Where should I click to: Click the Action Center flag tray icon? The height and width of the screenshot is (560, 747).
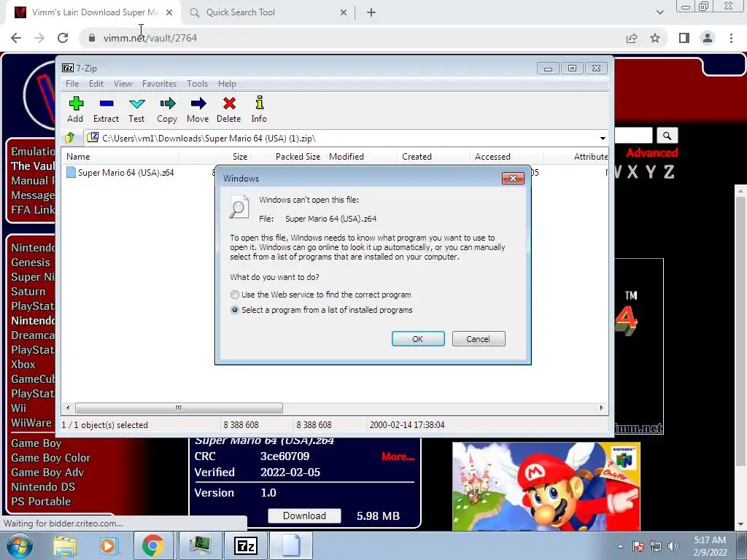coord(638,546)
